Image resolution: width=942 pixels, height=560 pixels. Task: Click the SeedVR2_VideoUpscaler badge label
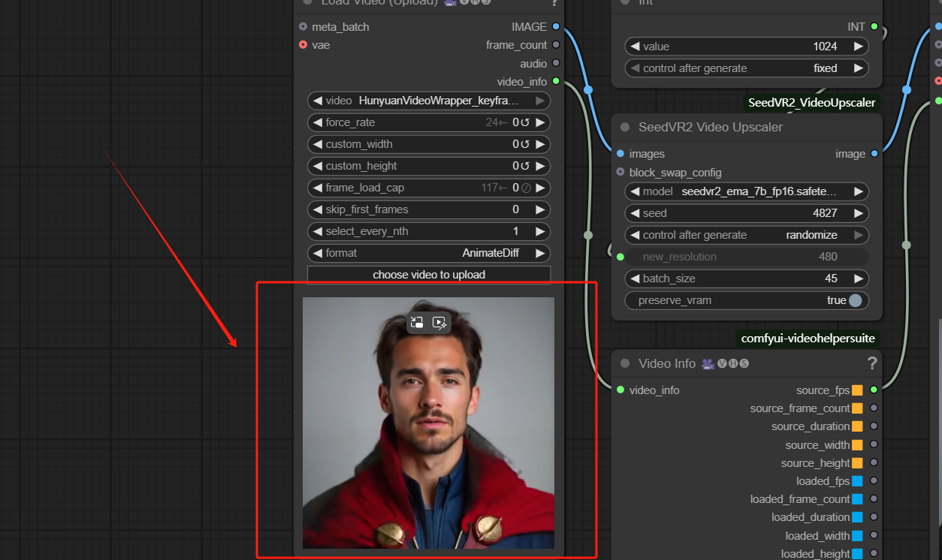pyautogui.click(x=811, y=102)
